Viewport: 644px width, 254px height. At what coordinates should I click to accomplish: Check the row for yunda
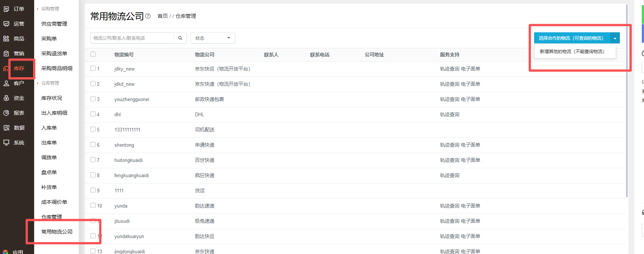(93, 205)
